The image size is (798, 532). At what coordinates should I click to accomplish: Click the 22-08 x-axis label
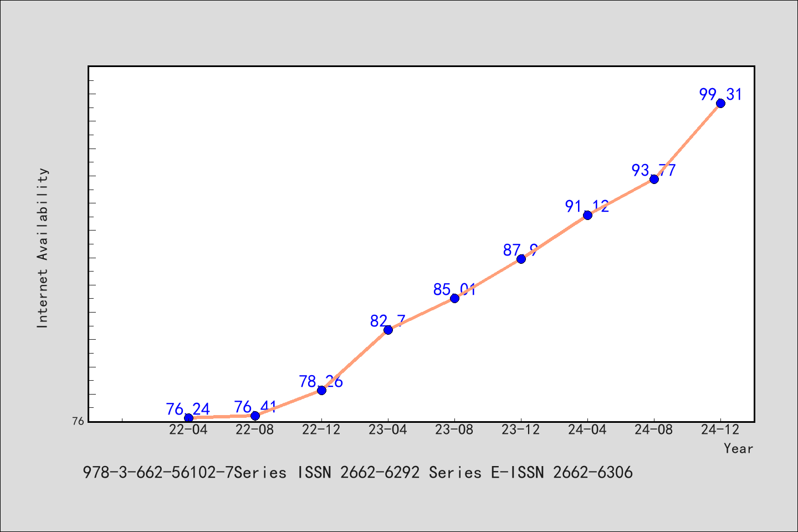[255, 430]
